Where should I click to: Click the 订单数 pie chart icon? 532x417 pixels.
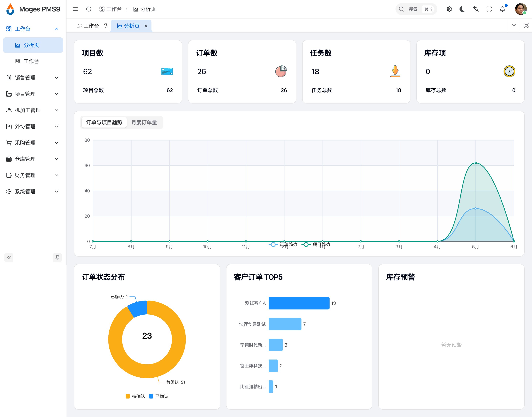click(x=281, y=71)
